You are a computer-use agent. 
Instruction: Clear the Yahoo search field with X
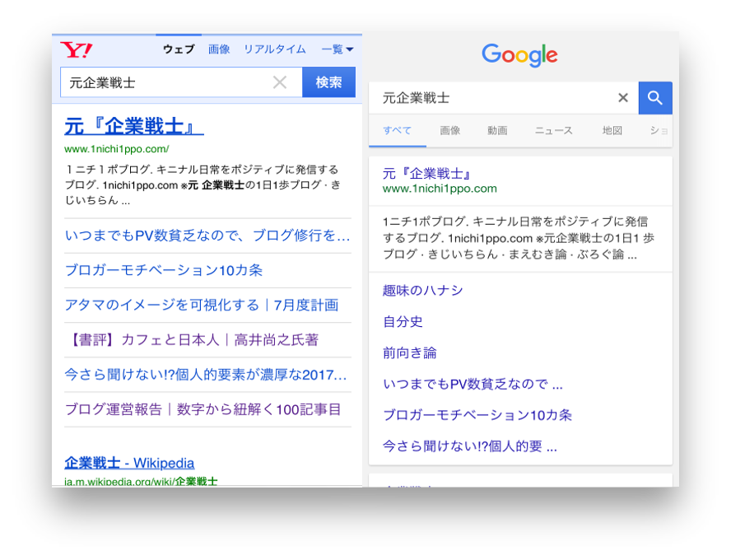point(280,82)
